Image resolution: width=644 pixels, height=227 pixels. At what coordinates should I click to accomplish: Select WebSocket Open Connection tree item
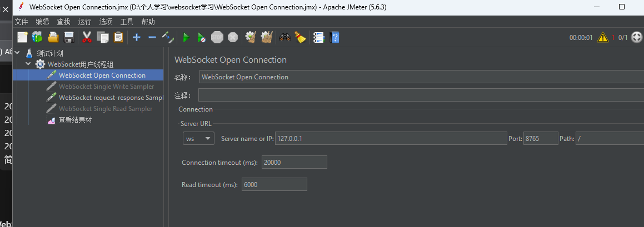102,75
